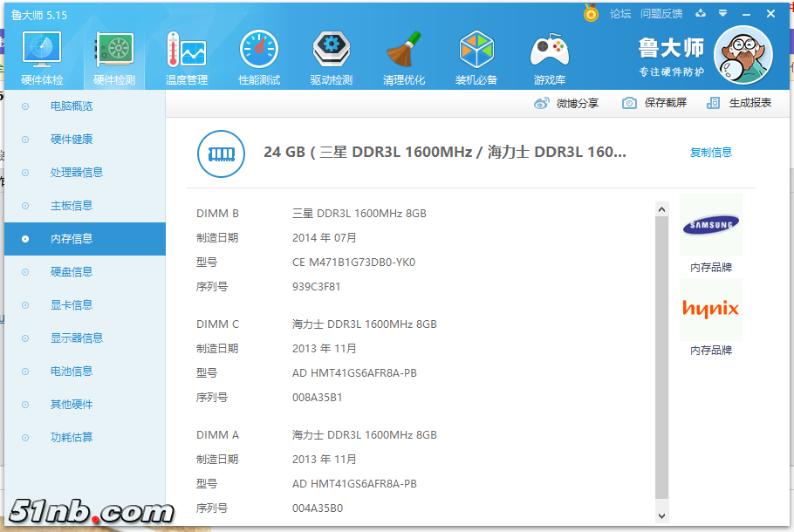Select 硬盘信息 in the sidebar
The height and width of the screenshot is (532, 794).
pos(72,272)
